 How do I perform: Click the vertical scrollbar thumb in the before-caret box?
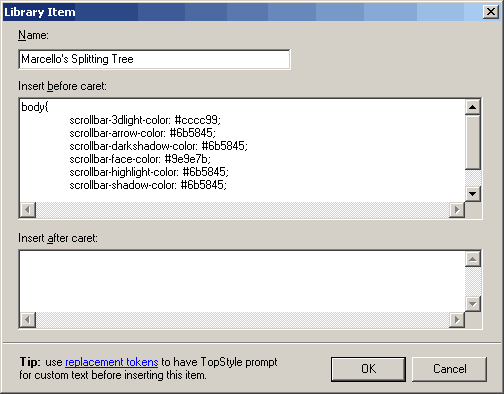[472, 142]
